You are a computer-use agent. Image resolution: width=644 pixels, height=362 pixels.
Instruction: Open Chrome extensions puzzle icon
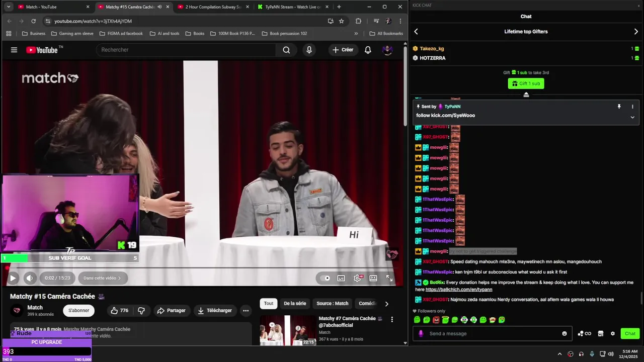[x=358, y=21]
